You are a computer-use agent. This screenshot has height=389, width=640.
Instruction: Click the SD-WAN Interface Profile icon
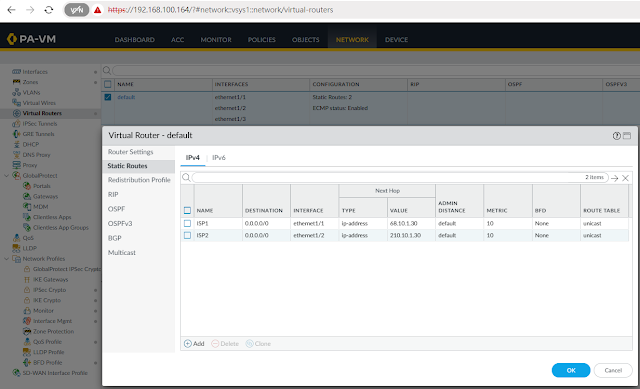click(16, 373)
